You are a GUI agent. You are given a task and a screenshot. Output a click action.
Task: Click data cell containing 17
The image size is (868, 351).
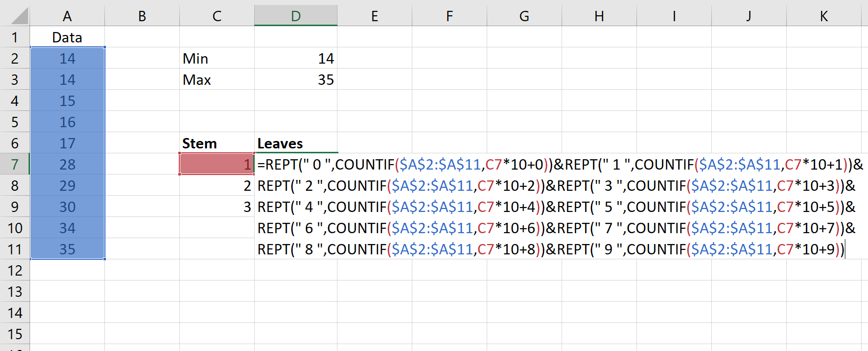[x=67, y=143]
